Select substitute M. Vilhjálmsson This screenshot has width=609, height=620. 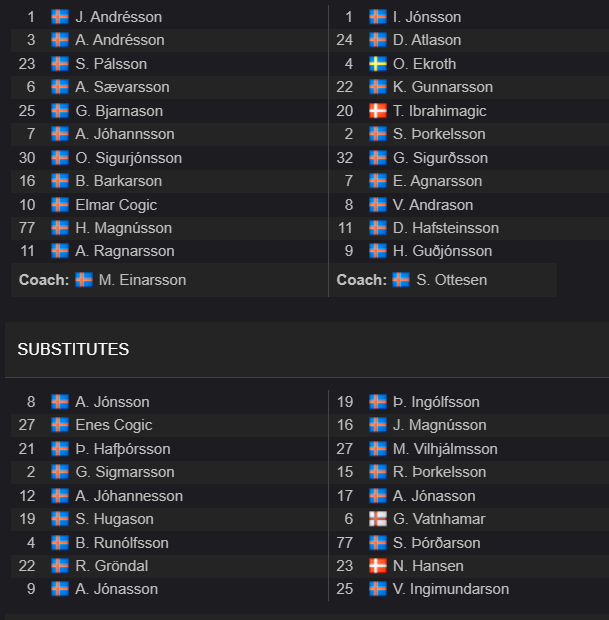(x=445, y=449)
